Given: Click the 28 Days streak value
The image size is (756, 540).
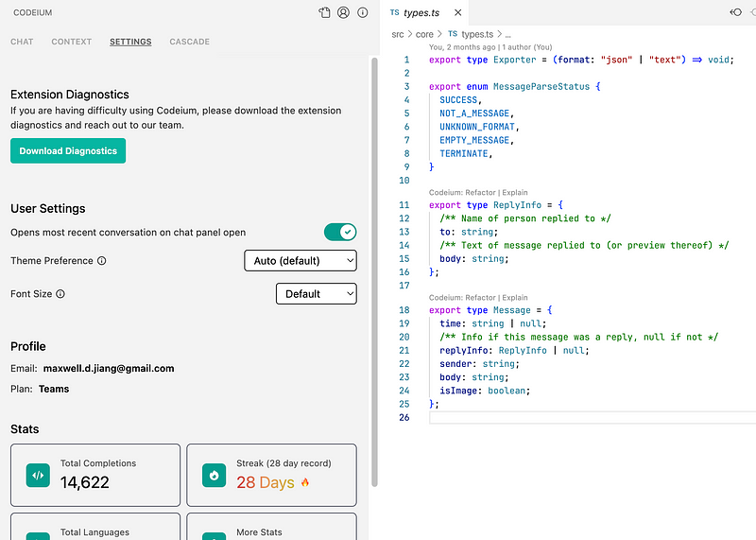Looking at the screenshot, I should (266, 482).
